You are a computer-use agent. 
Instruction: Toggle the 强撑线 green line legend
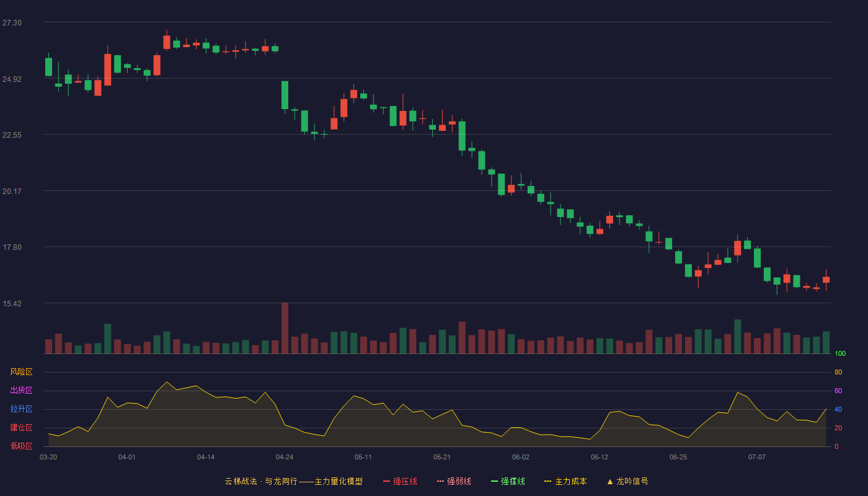click(508, 481)
